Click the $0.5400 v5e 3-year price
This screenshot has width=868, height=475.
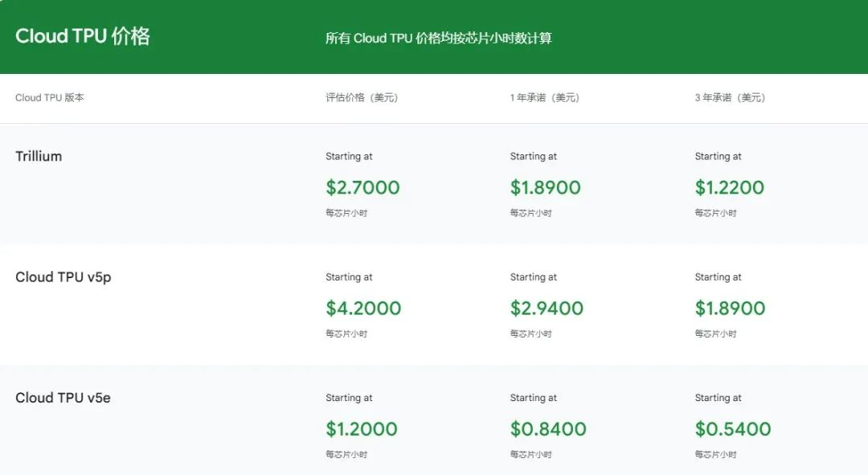pos(733,429)
